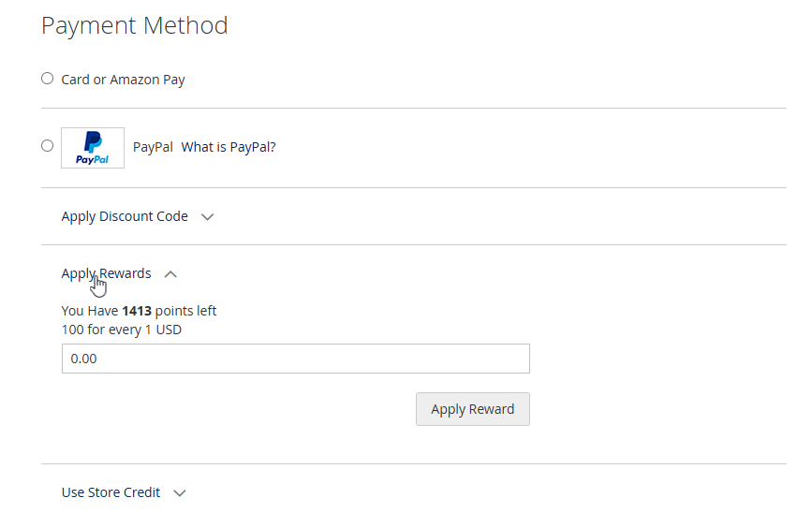Screen dimensions: 812x528
Task: Click the points left text
Action: [185, 311]
